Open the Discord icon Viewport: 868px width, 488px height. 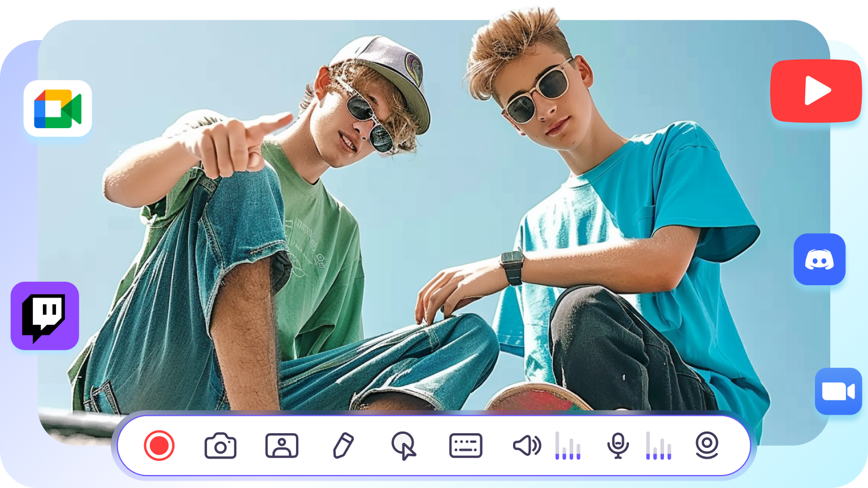pos(819,259)
